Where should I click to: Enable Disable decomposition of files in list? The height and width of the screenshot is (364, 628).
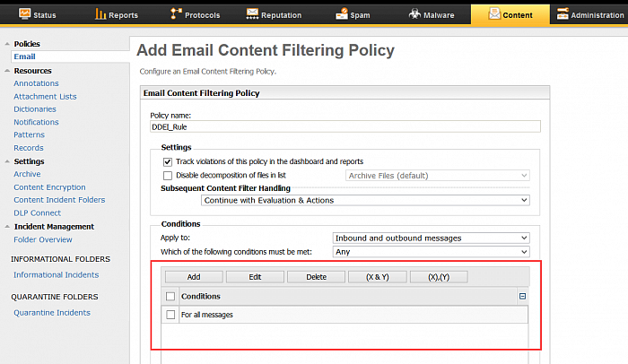168,176
